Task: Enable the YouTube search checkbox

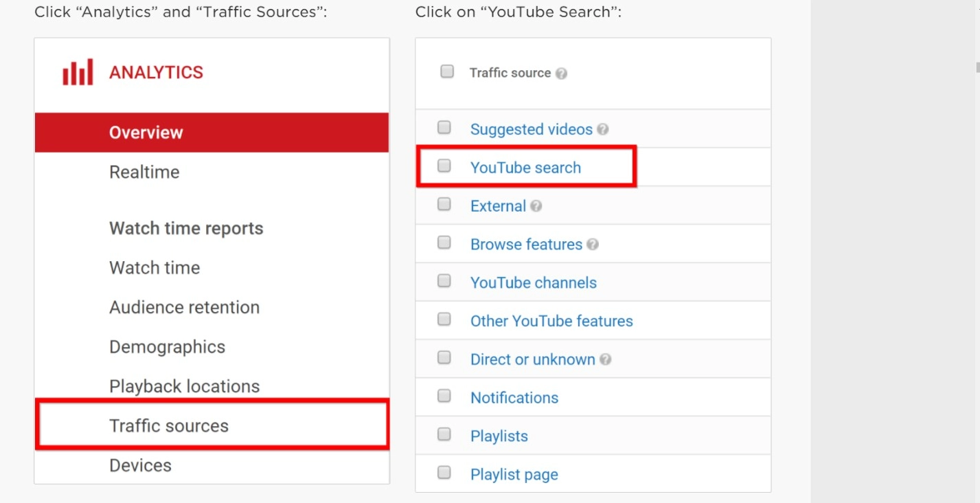Action: pos(444,166)
